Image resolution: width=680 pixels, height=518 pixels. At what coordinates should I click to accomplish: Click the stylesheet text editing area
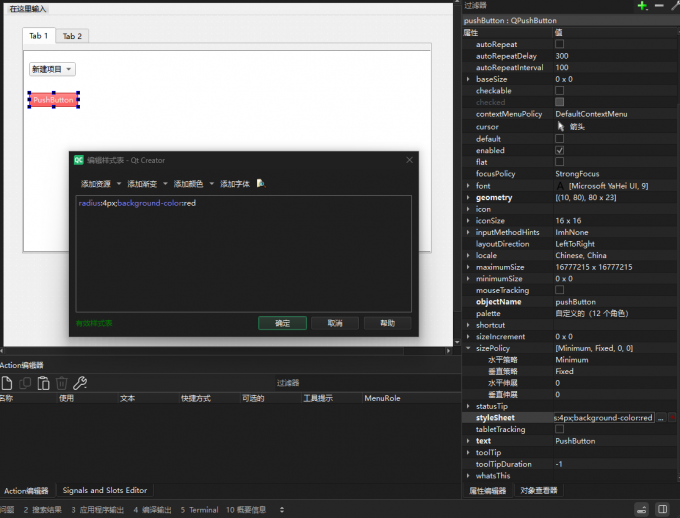pos(244,255)
